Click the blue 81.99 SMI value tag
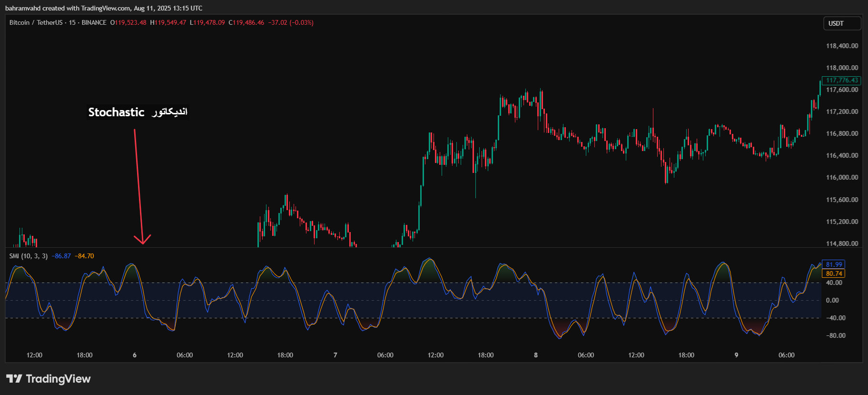Image resolution: width=868 pixels, height=395 pixels. click(834, 264)
